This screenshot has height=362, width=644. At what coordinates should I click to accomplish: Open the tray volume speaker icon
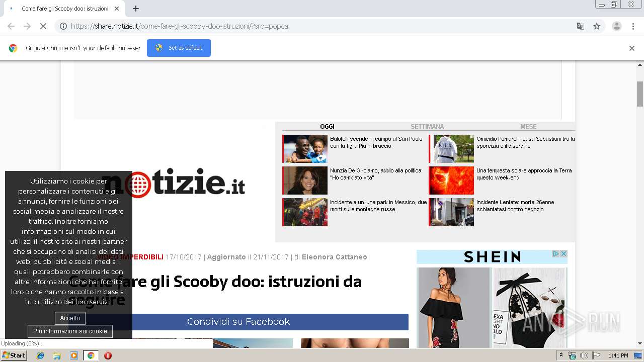(584, 355)
